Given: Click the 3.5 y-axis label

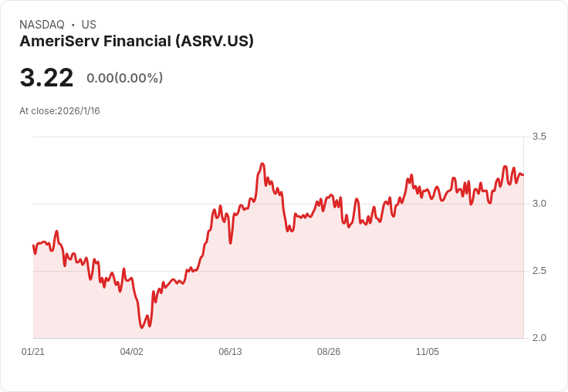Looking at the screenshot, I should tap(539, 137).
